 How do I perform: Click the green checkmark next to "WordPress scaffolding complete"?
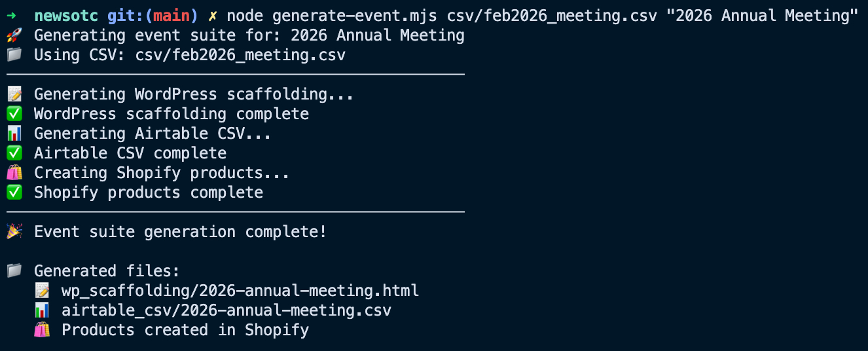click(14, 114)
